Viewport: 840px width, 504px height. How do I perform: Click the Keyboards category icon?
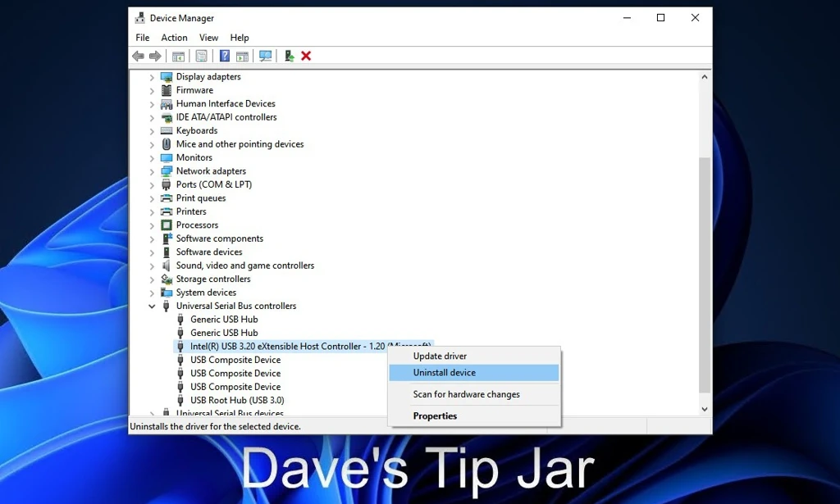pyautogui.click(x=167, y=130)
